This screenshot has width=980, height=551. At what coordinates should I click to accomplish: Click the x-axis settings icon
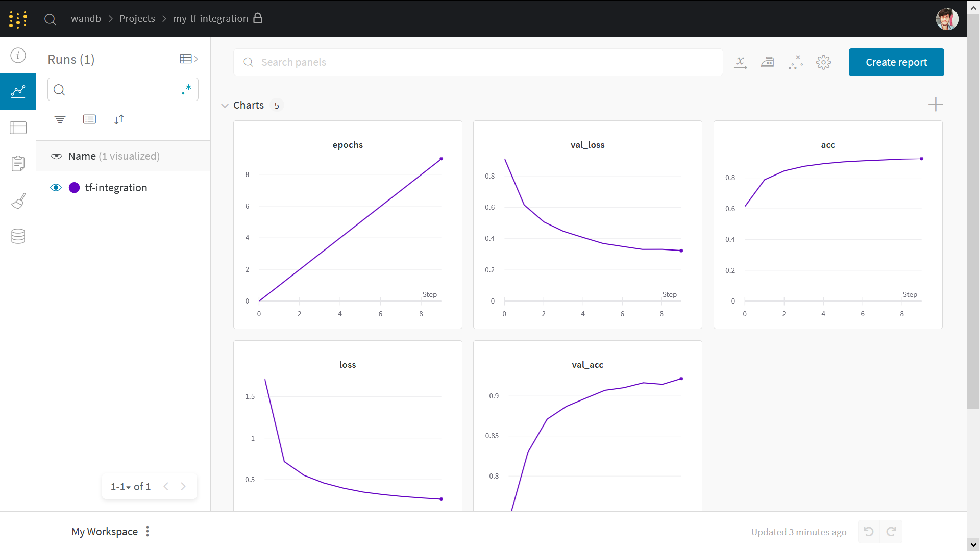740,62
